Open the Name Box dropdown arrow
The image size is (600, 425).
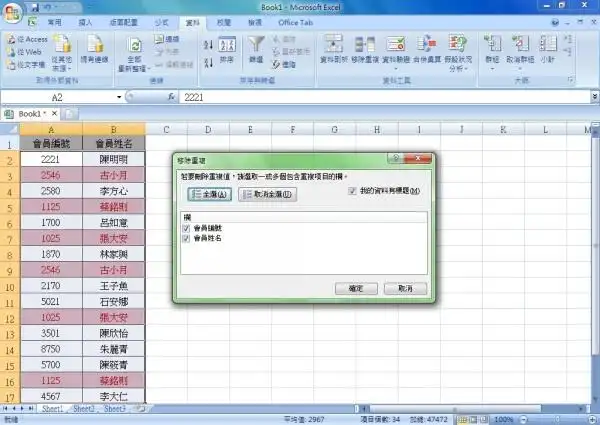click(x=119, y=97)
